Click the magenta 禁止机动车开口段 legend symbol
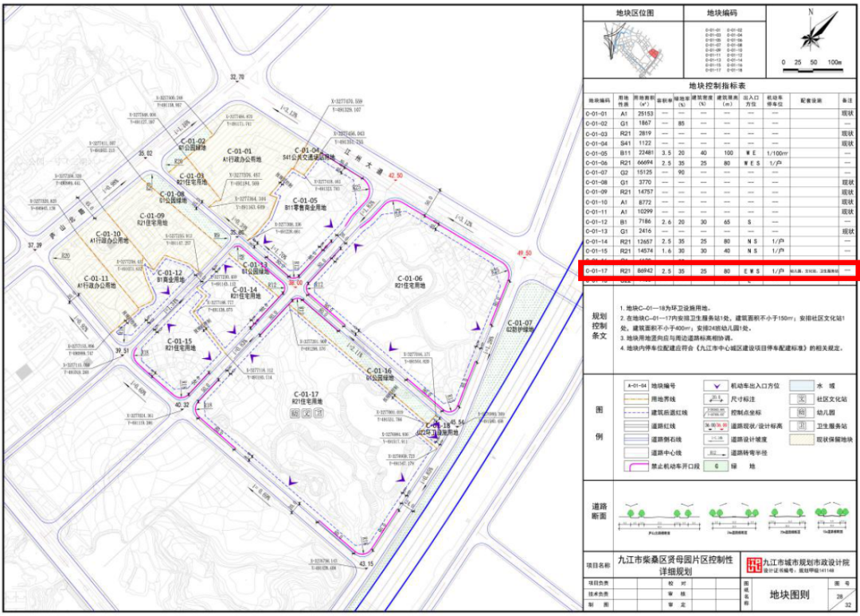Image resolution: width=860 pixels, height=616 pixels. click(x=635, y=466)
